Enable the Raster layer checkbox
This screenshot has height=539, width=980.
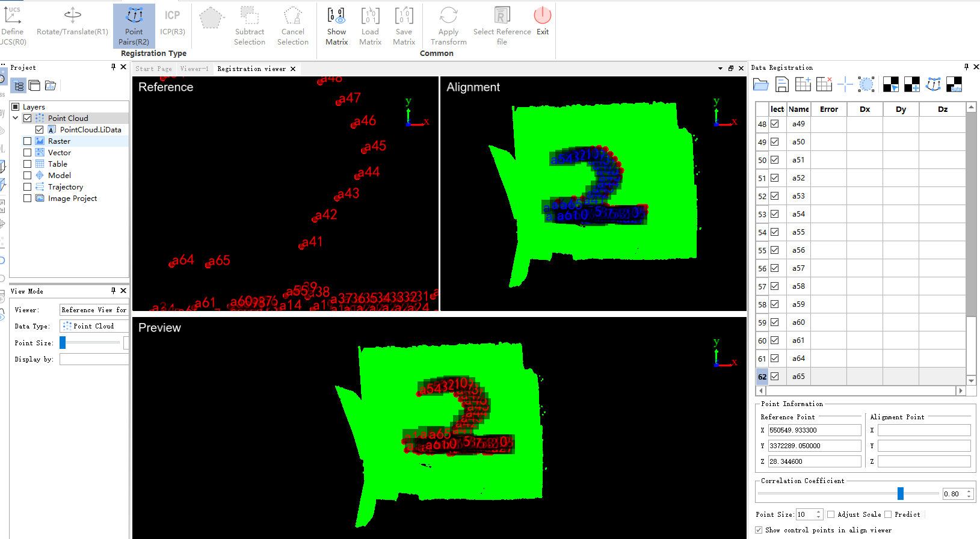tap(27, 141)
